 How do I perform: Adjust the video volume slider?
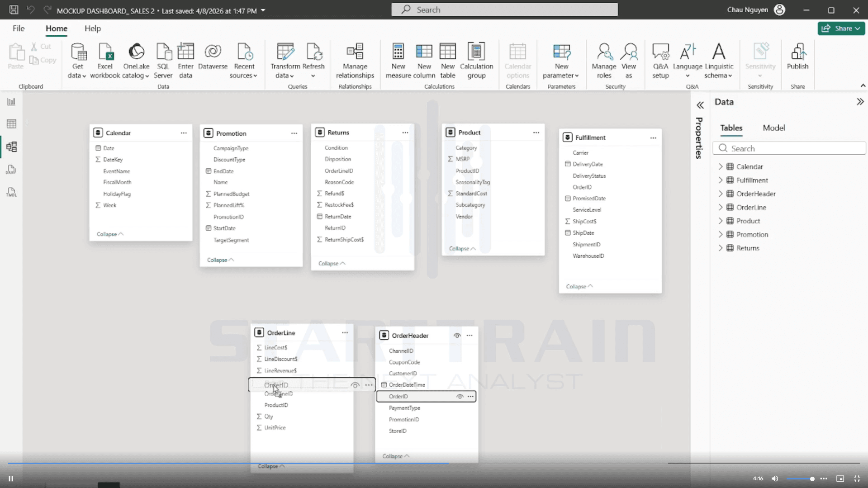coord(800,479)
